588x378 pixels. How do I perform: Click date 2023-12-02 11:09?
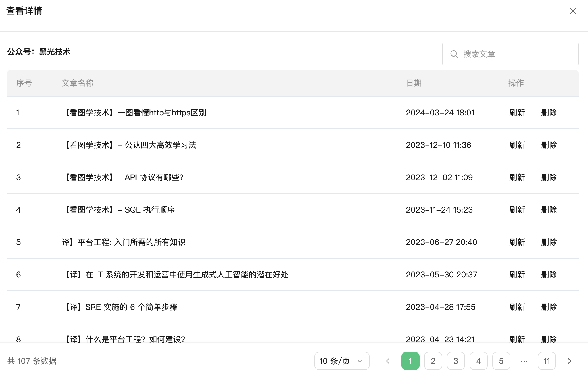[x=439, y=177]
